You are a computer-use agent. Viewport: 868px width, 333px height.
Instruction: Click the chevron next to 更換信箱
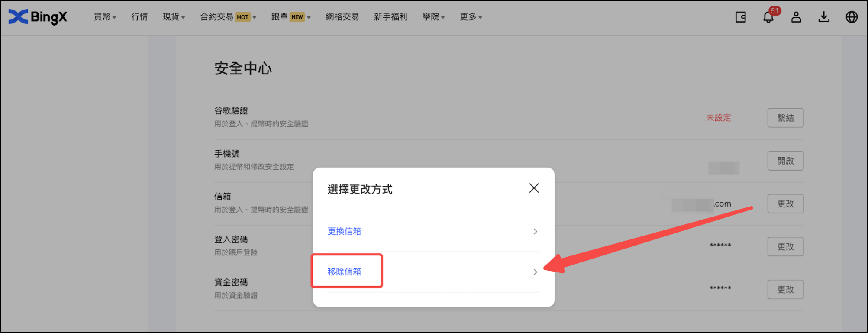click(535, 232)
